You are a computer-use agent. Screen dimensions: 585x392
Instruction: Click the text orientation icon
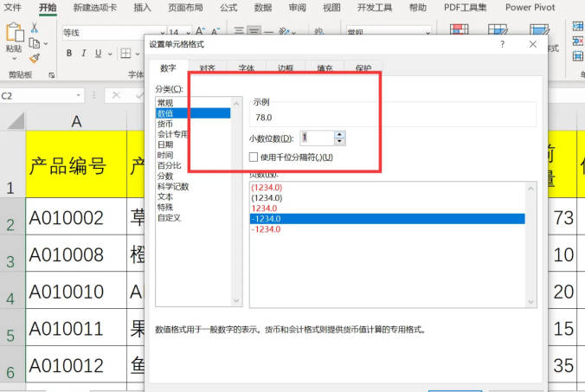284,31
